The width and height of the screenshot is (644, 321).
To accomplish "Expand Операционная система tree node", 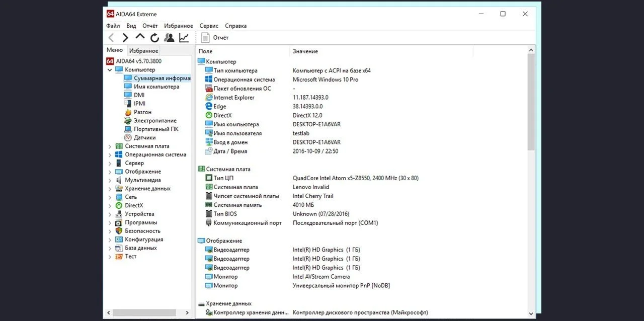I will [x=110, y=155].
